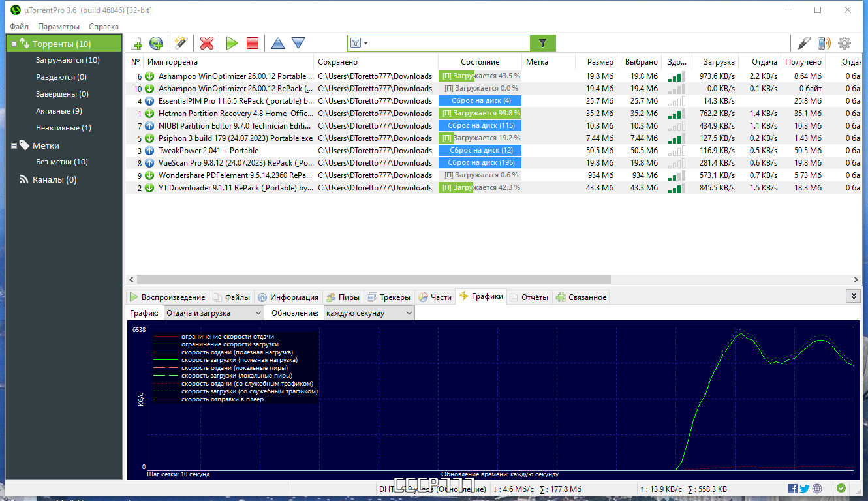This screenshot has height=501, width=868.
Task: Click Add Torrent from URL icon
Action: tap(156, 43)
